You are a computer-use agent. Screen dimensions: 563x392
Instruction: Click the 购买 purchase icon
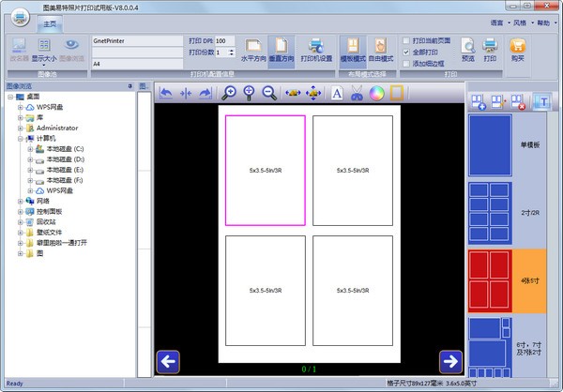tap(517, 50)
